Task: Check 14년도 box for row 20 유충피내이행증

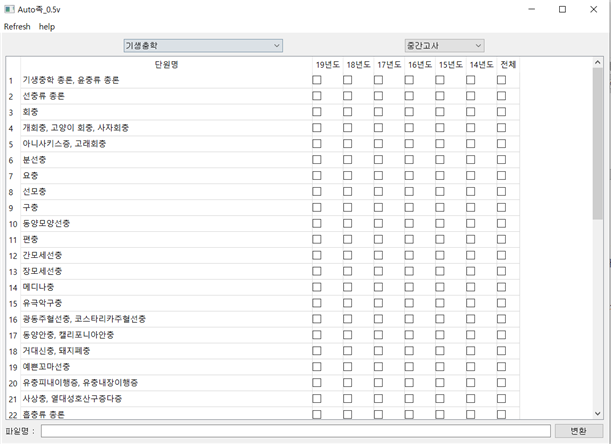Action: click(x=471, y=383)
